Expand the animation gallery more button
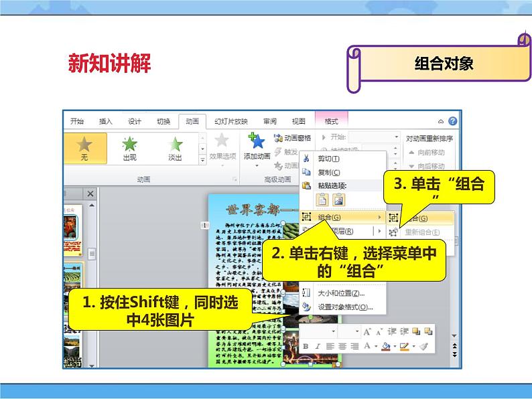The image size is (532, 399). pos(202,160)
